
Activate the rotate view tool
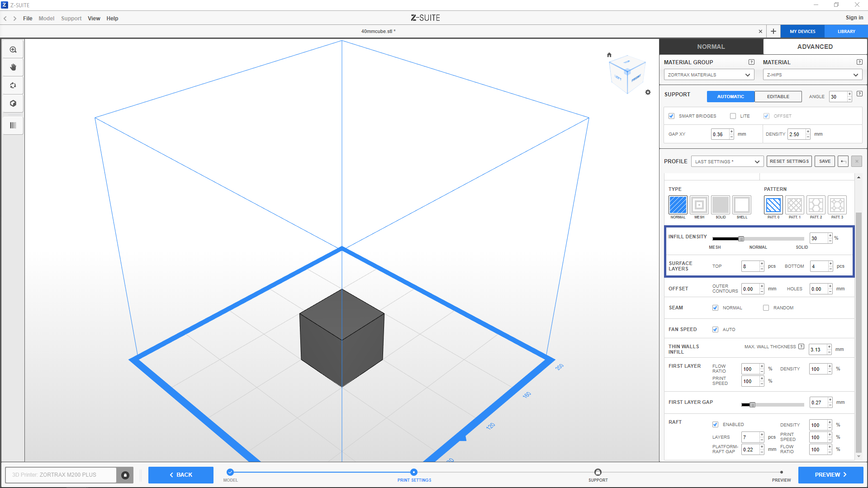click(x=13, y=85)
